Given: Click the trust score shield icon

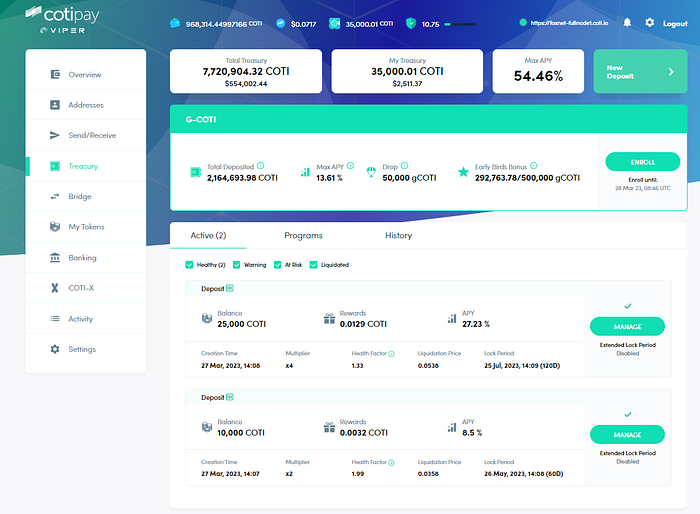Looking at the screenshot, I should coord(411,23).
